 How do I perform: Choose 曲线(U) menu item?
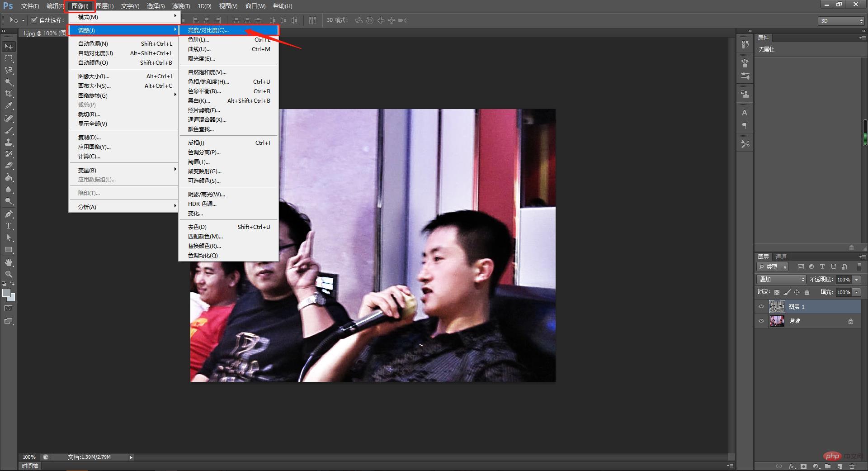pyautogui.click(x=229, y=49)
